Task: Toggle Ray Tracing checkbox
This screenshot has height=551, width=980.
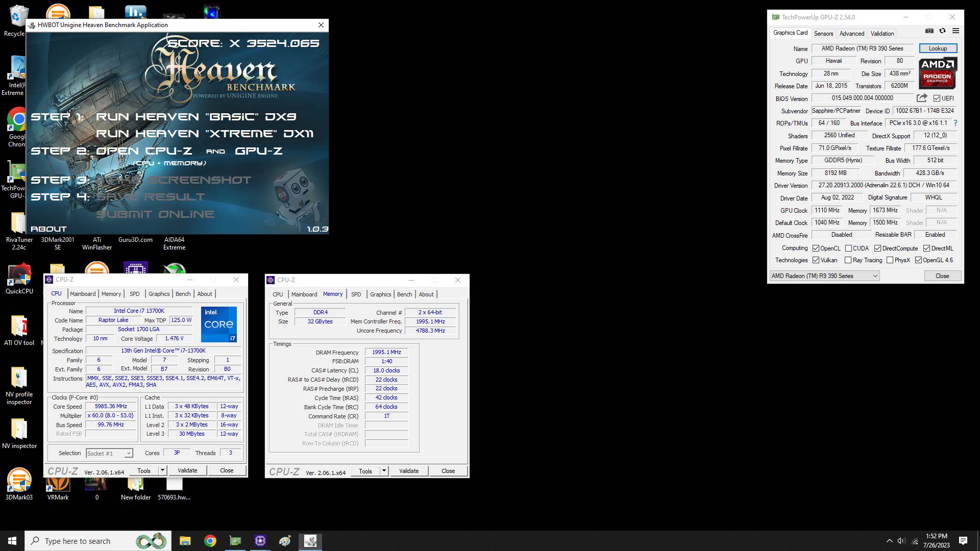Action: coord(848,260)
